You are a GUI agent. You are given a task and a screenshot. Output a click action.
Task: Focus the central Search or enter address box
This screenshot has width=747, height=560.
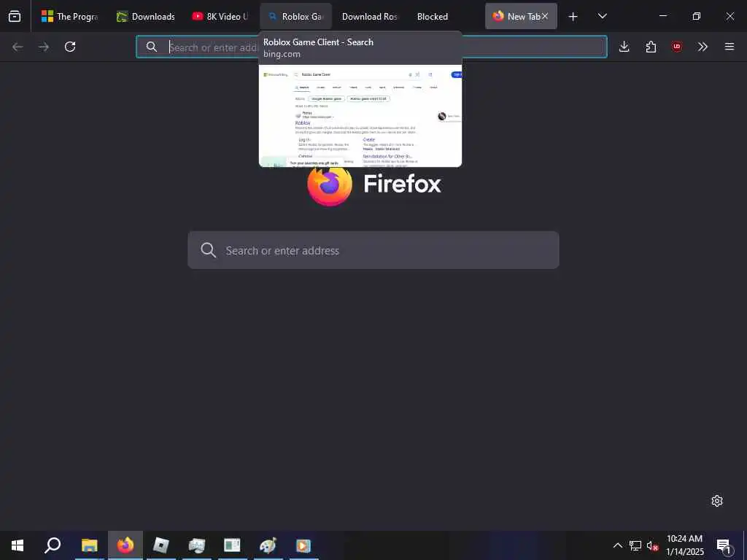tap(373, 250)
